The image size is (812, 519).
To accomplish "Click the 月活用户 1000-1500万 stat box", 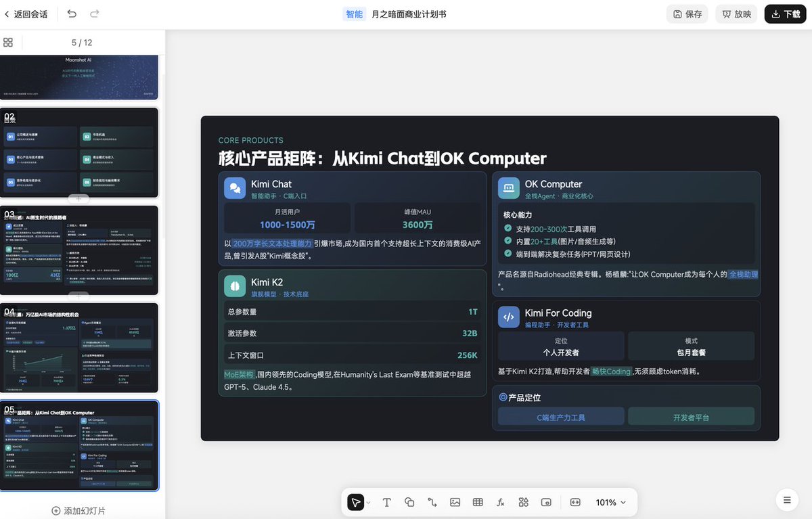I will [x=288, y=219].
